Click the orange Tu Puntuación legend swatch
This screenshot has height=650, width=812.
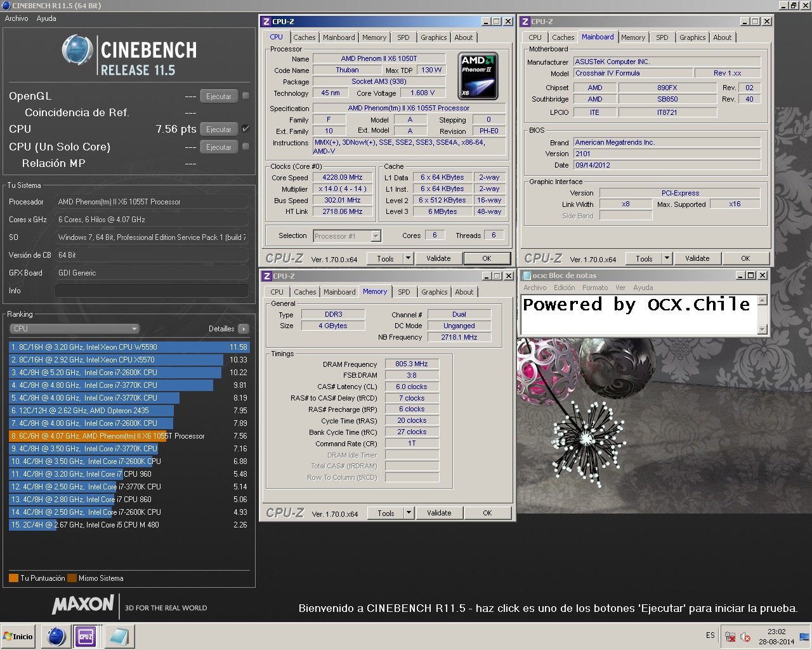point(13,578)
